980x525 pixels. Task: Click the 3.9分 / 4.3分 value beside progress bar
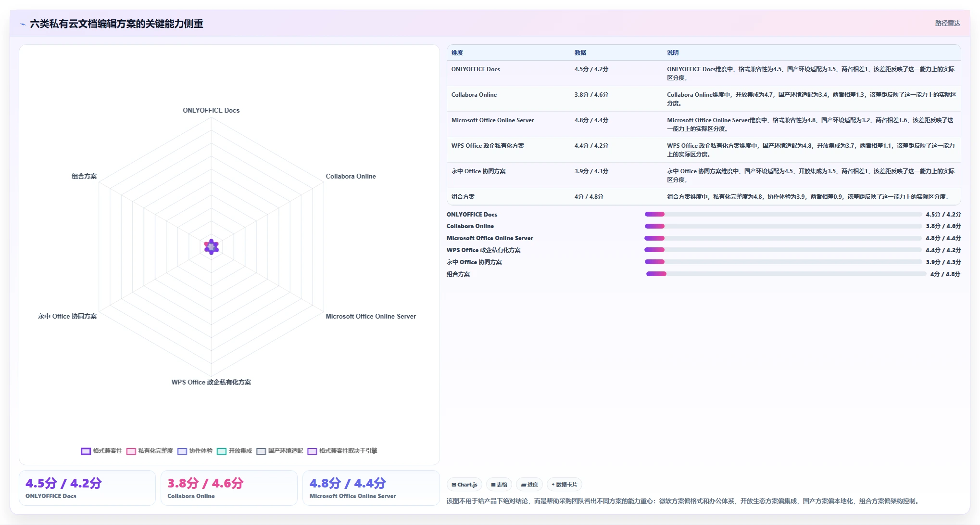tap(943, 262)
